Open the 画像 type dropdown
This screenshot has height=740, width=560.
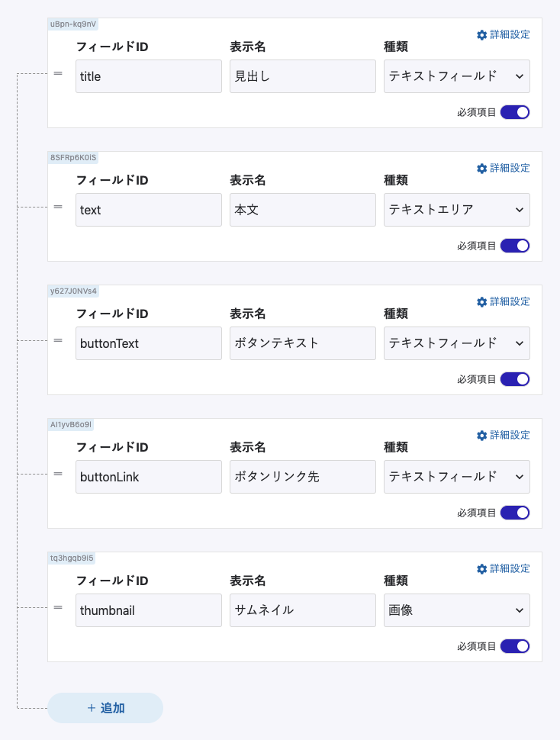456,610
